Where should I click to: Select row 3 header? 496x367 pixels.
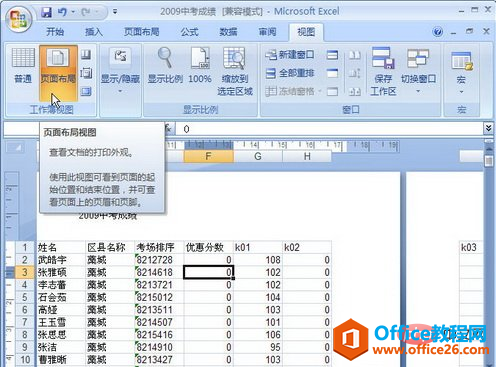point(25,272)
